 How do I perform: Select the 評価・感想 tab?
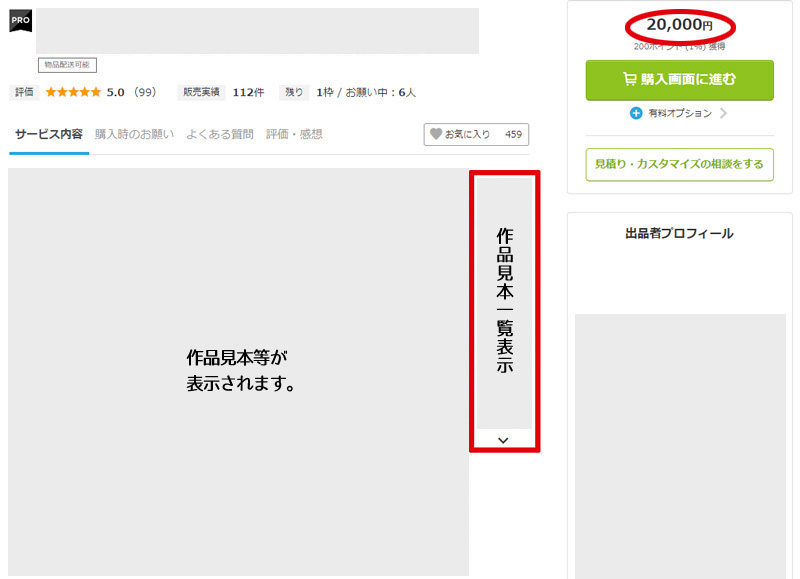[x=294, y=134]
